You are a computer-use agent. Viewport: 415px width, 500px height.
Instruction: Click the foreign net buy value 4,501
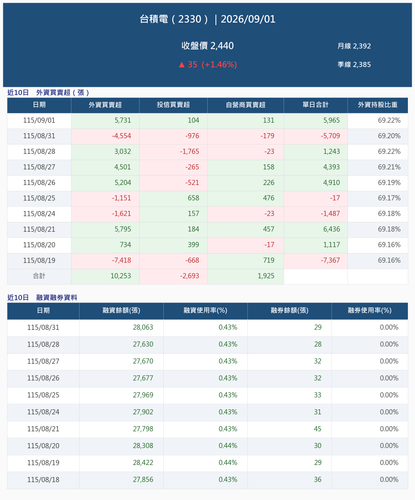(x=123, y=167)
